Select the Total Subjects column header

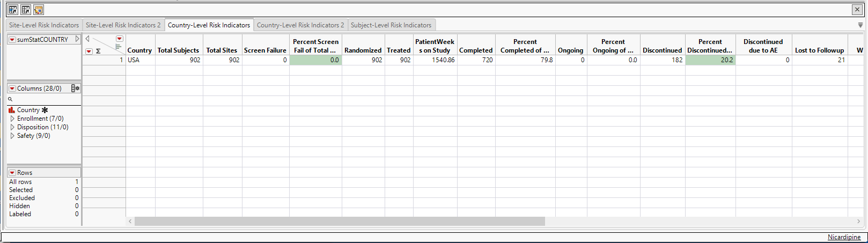179,46
